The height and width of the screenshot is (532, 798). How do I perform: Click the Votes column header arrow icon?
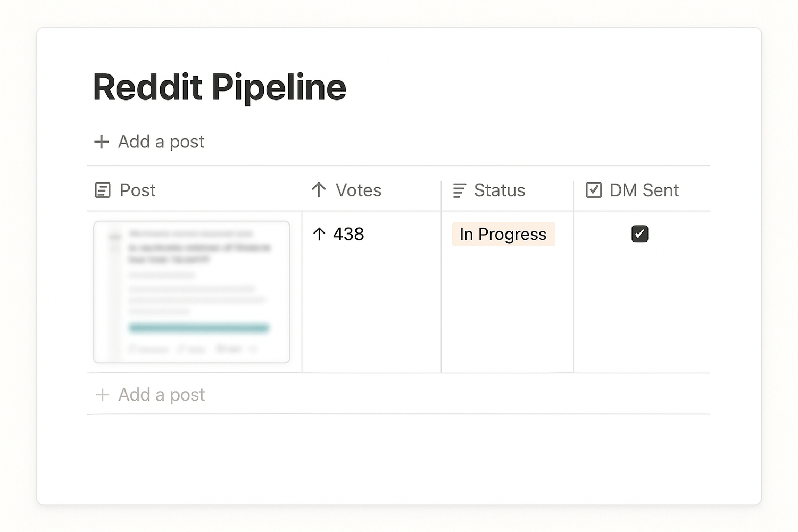[x=319, y=190]
